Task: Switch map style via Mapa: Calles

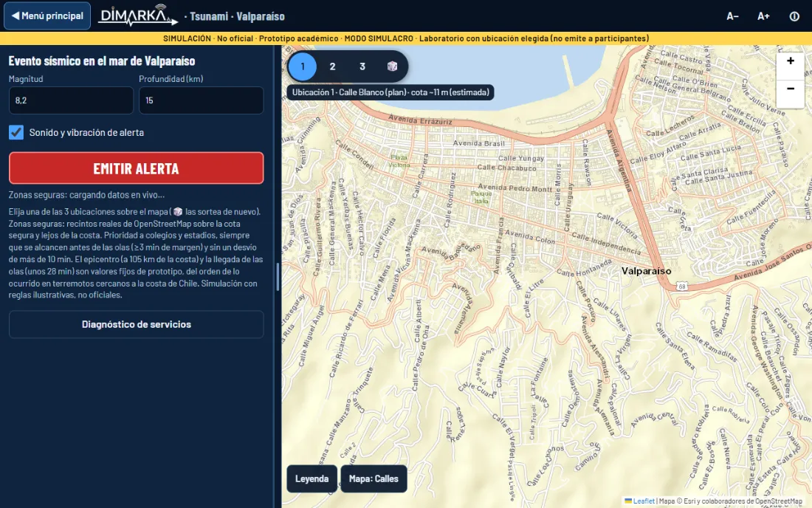Action: [x=374, y=478]
